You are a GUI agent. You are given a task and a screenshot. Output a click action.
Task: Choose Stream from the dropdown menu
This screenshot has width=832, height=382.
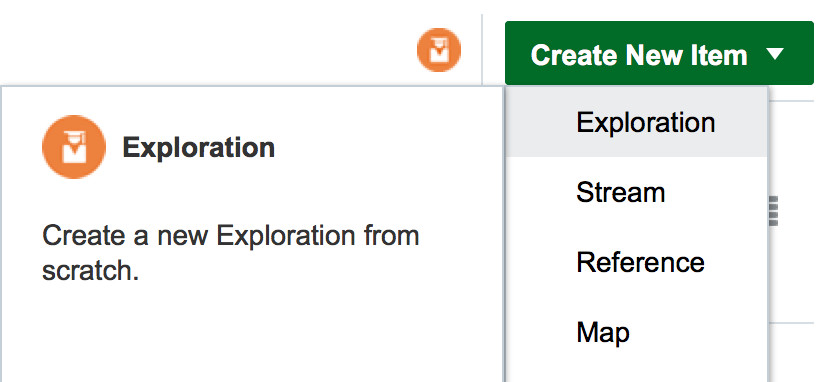tap(620, 192)
